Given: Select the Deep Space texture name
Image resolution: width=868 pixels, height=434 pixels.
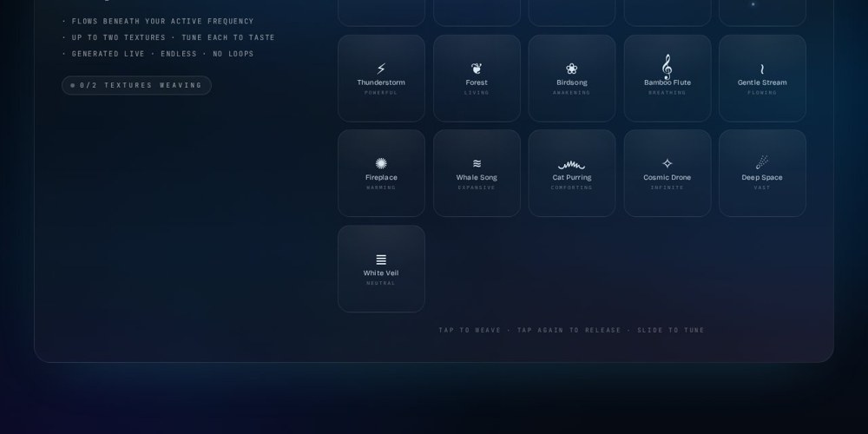Looking at the screenshot, I should (762, 178).
